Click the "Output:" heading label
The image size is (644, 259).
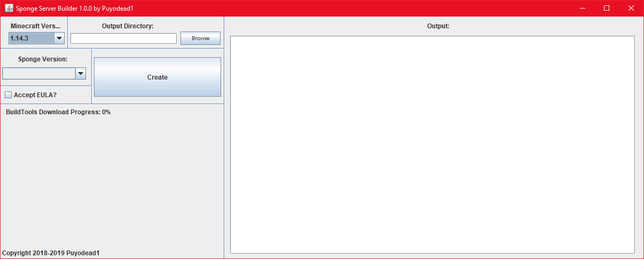[x=438, y=26]
